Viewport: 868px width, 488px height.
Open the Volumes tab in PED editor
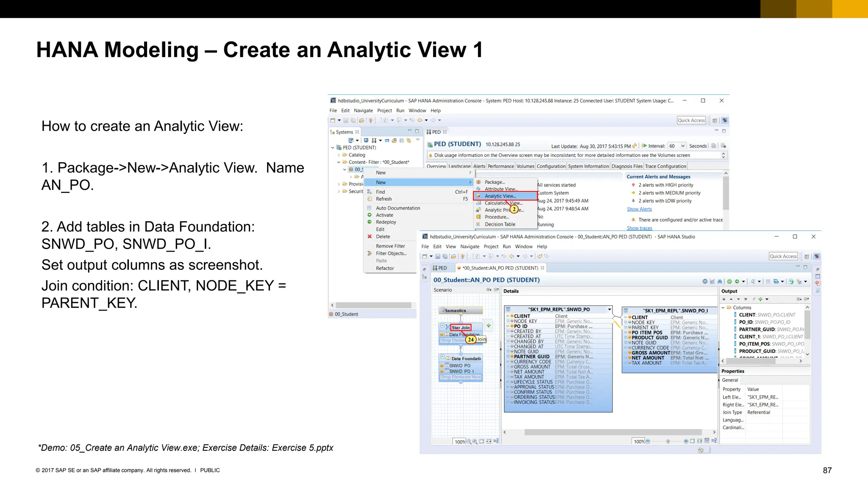[525, 166]
